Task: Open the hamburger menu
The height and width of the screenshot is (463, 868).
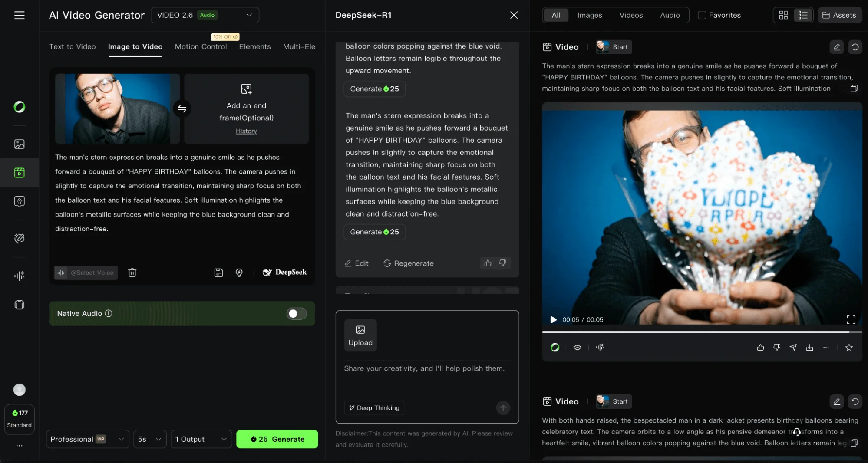Action: [20, 15]
